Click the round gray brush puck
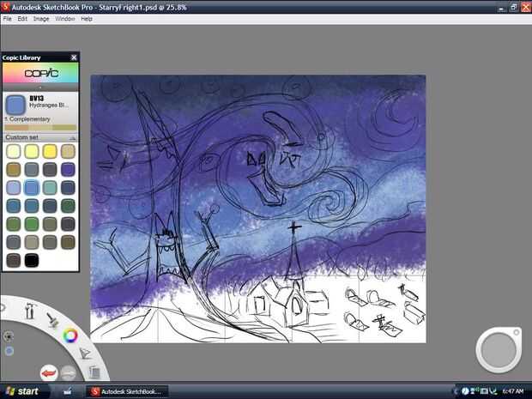 pyautogui.click(x=499, y=350)
